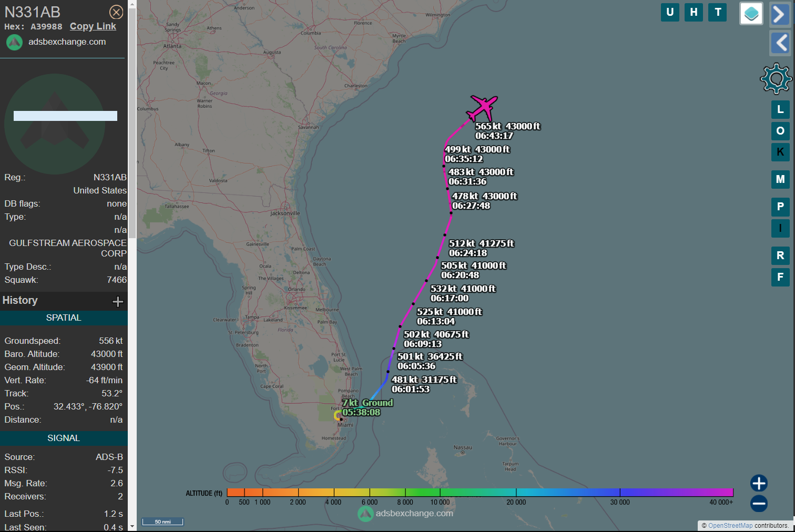This screenshot has height=532, width=795.
Task: Click the position 32.433°, -76.820°
Action: click(88, 406)
